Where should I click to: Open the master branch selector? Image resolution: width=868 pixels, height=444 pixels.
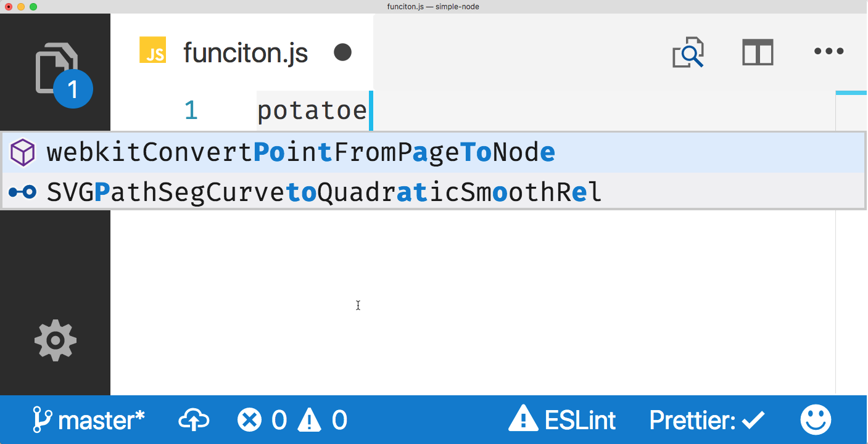(x=89, y=421)
